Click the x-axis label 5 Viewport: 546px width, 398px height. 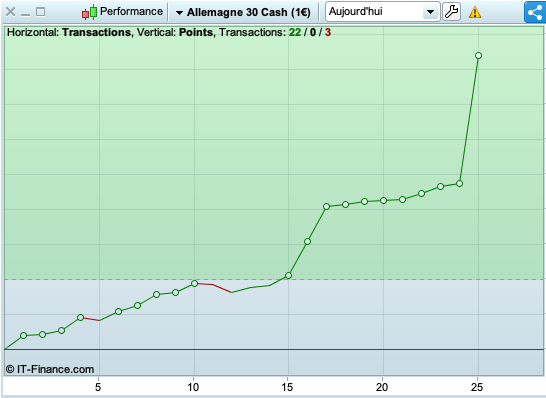click(x=98, y=387)
